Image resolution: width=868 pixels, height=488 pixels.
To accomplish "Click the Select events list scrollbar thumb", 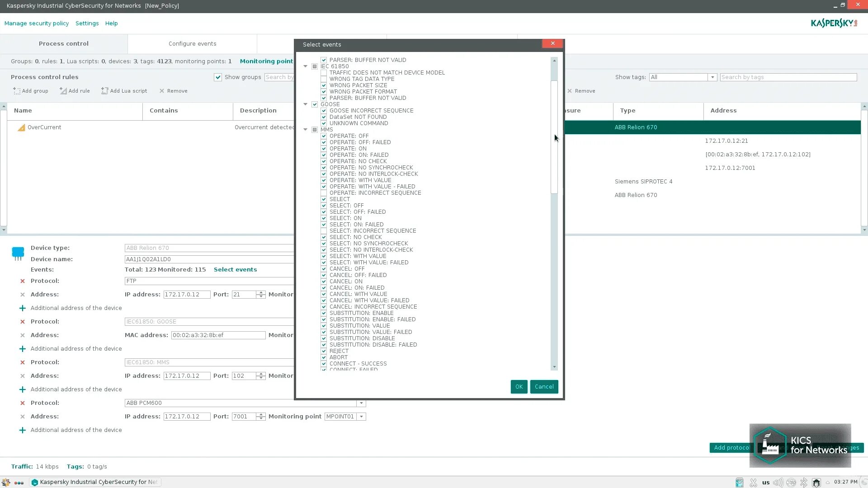I will click(x=554, y=137).
